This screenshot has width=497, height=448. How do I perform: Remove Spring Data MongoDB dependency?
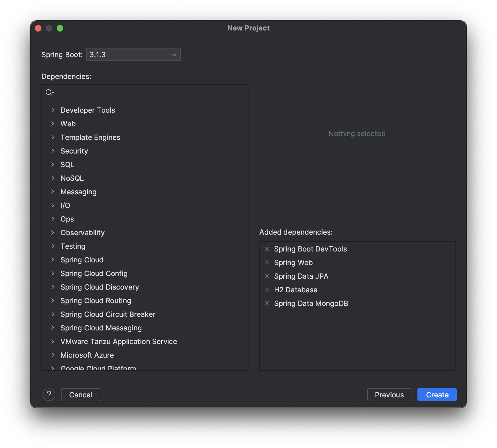tap(267, 303)
